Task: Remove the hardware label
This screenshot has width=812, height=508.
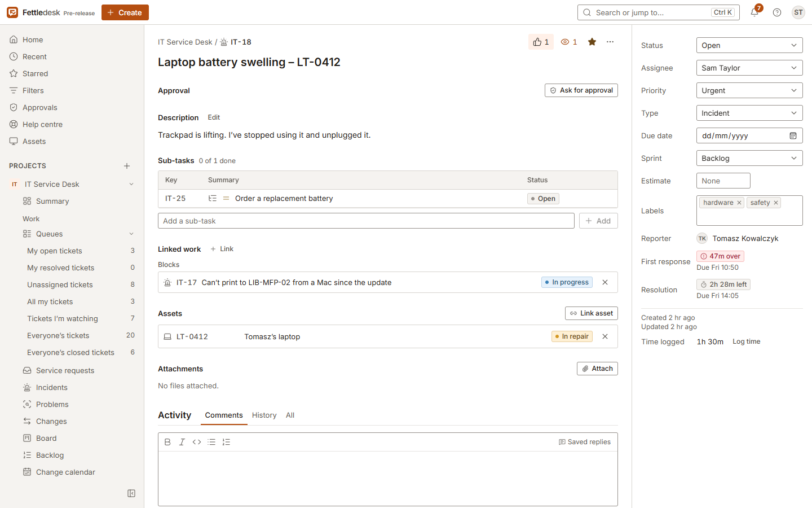Action: (x=739, y=203)
